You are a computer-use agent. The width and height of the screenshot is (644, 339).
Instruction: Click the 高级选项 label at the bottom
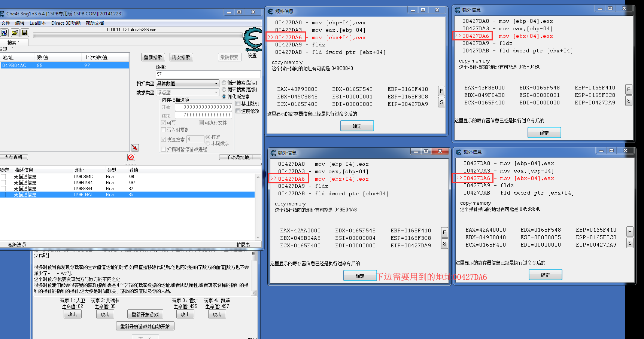pos(17,245)
